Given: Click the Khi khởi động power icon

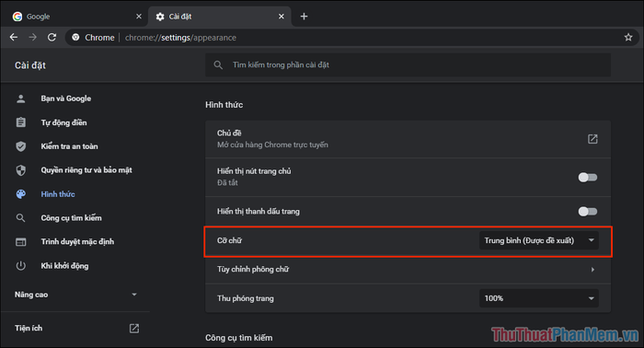Looking at the screenshot, I should 21,266.
